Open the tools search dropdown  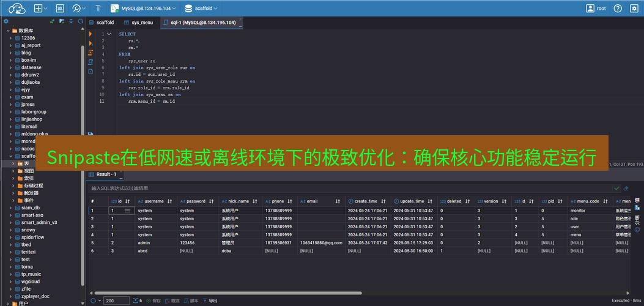coord(78,8)
